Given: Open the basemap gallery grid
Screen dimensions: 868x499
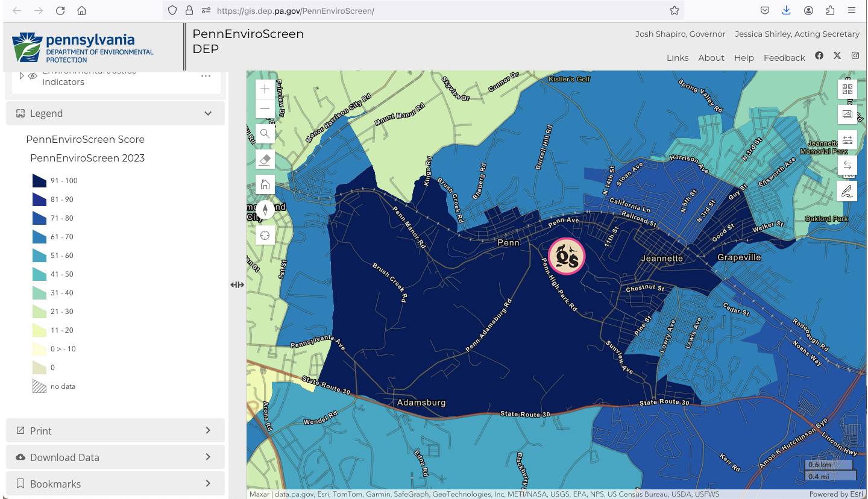Looking at the screenshot, I should [847, 89].
